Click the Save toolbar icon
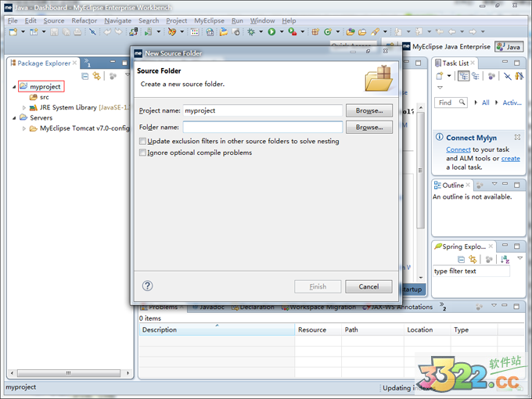Screen dimensions: 532x399 [54, 32]
